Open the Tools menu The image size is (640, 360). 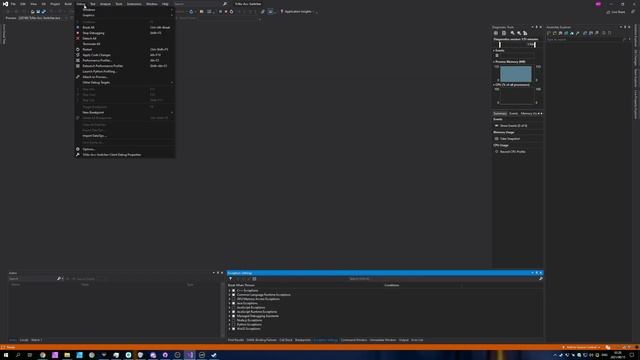coord(119,4)
